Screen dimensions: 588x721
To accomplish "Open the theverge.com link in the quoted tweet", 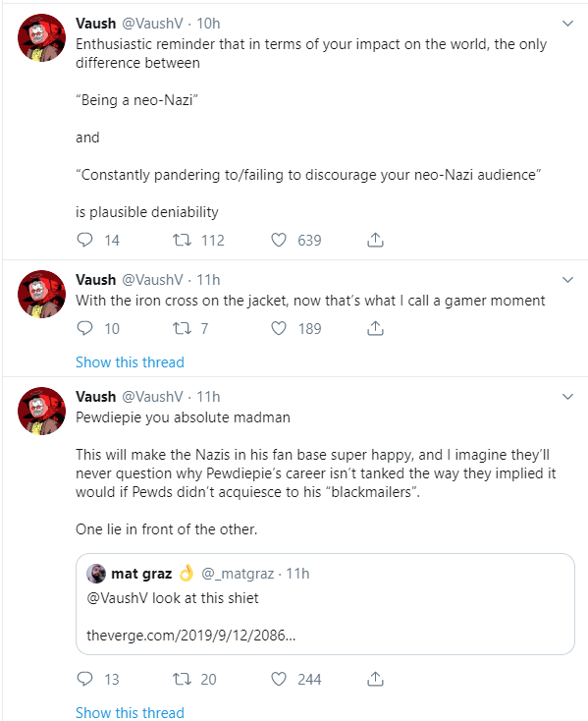I will [x=191, y=635].
